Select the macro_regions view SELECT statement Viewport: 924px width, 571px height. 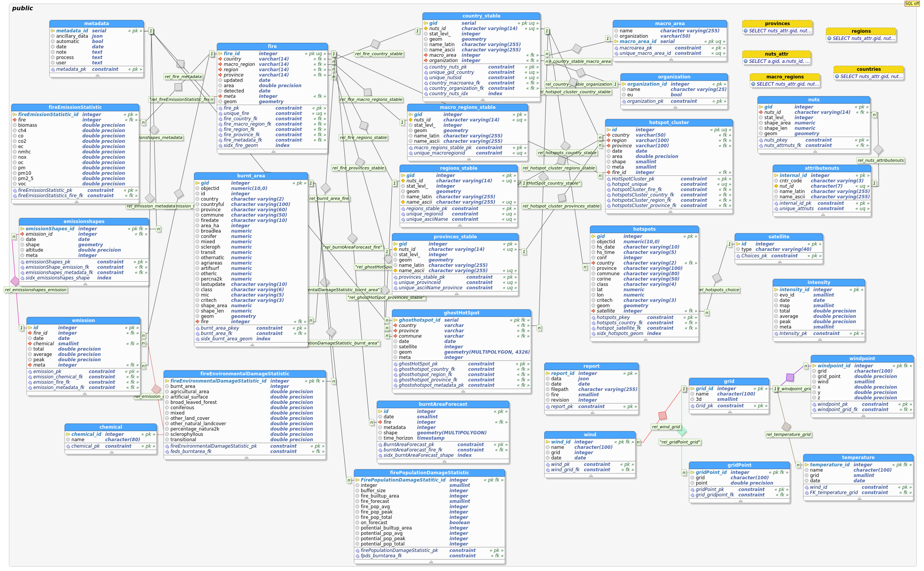click(785, 84)
